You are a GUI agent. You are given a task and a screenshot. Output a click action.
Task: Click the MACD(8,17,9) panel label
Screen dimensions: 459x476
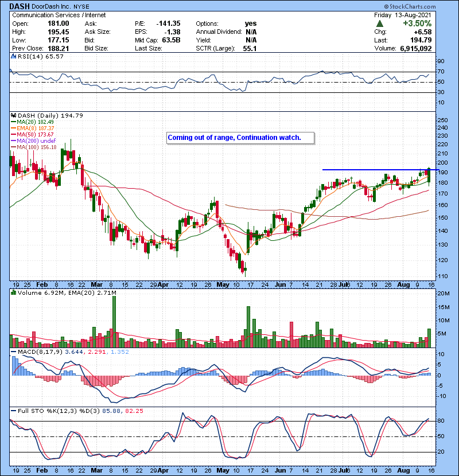pos(41,352)
